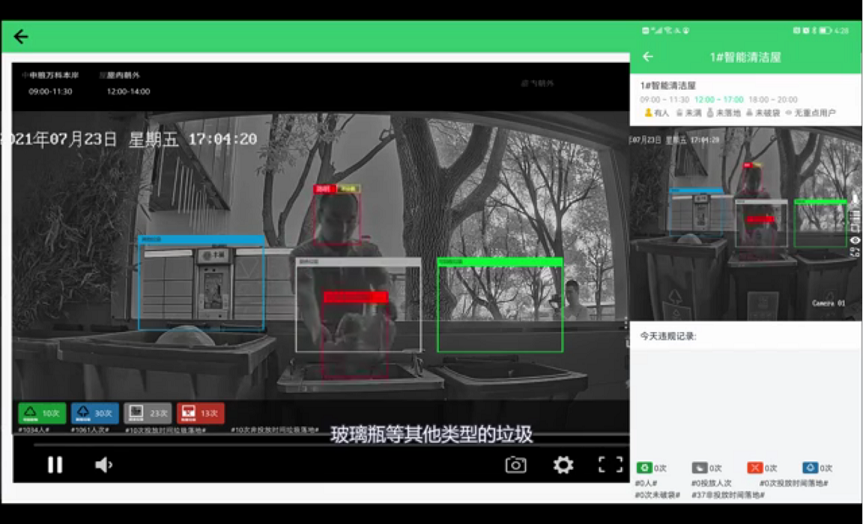
Task: Select the 12:00 ~ 17:00 time slot
Action: tap(718, 100)
